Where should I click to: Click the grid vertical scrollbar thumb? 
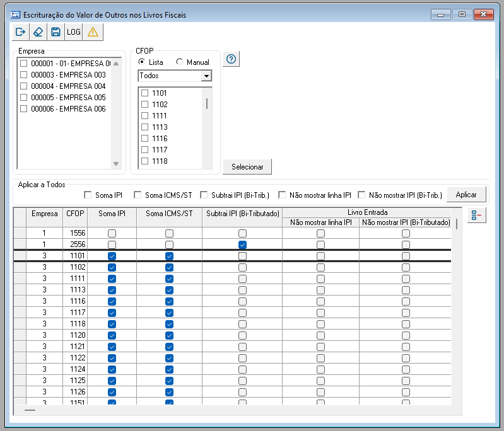point(457,224)
